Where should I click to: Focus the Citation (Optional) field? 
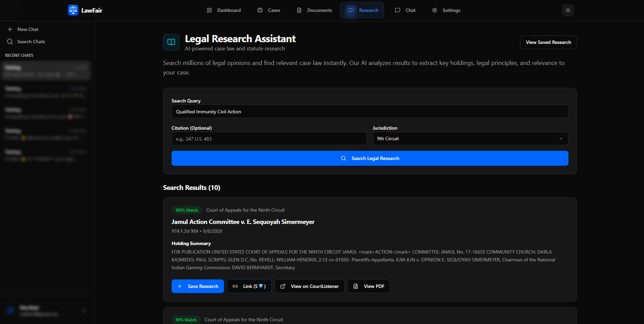click(269, 139)
